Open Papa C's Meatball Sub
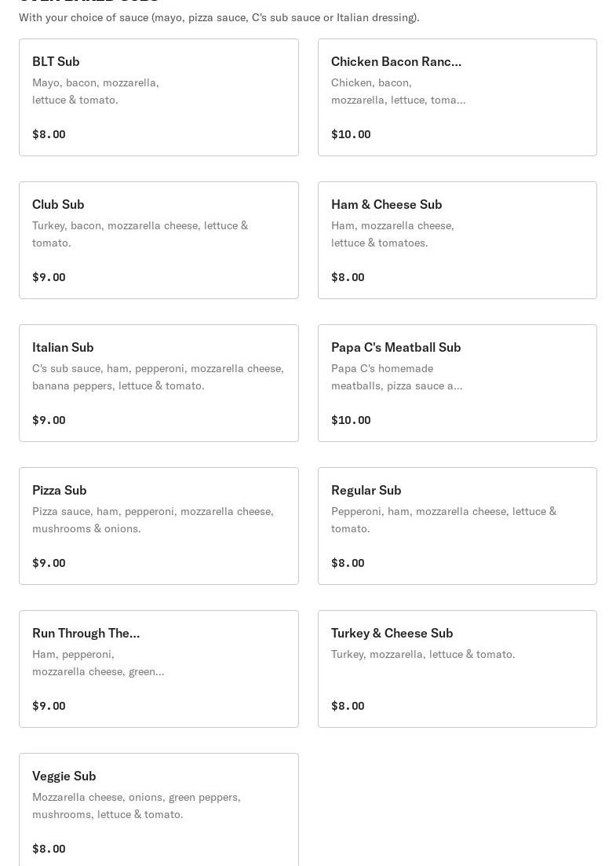 pos(457,383)
